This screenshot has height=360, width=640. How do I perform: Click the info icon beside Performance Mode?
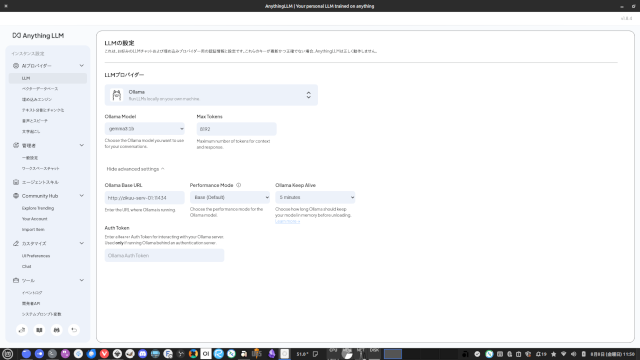(x=239, y=185)
